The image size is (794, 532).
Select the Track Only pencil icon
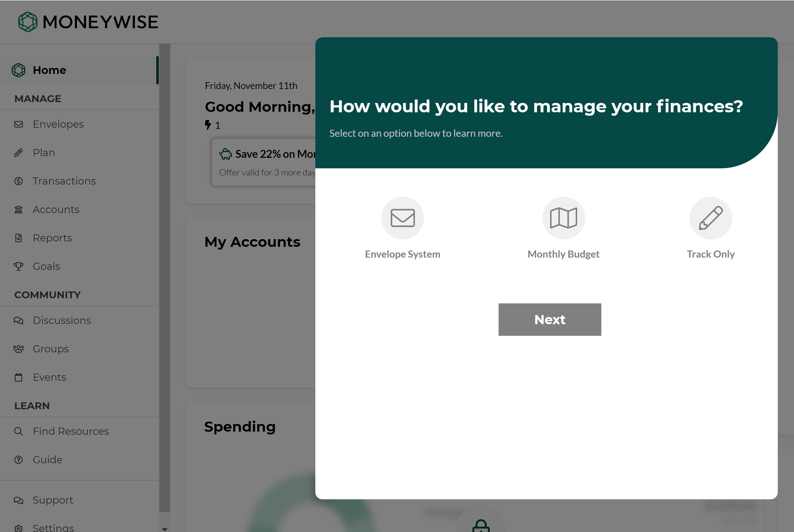tap(710, 218)
